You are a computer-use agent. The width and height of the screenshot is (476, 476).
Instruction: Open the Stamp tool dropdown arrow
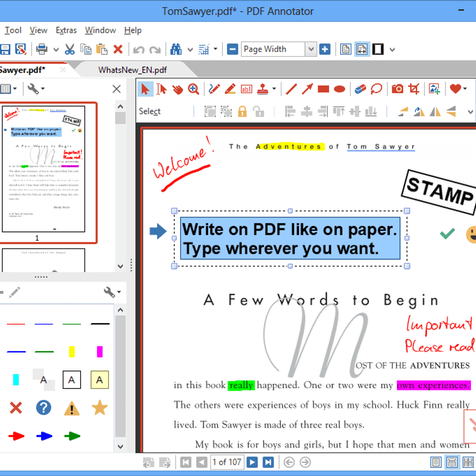[274, 89]
